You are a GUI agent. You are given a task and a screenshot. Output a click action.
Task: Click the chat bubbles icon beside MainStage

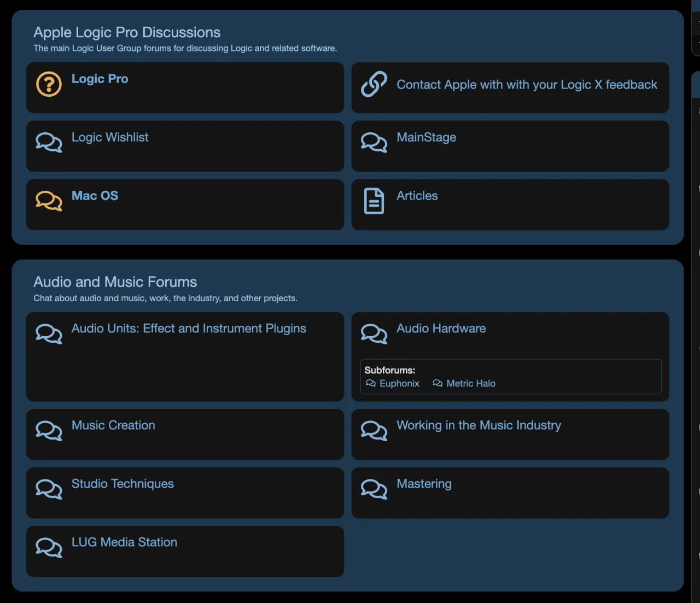click(x=374, y=143)
